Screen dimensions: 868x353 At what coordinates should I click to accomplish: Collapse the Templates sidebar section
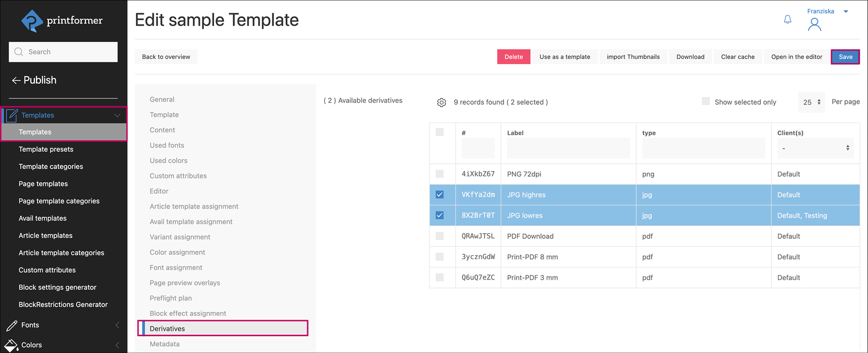pos(117,115)
